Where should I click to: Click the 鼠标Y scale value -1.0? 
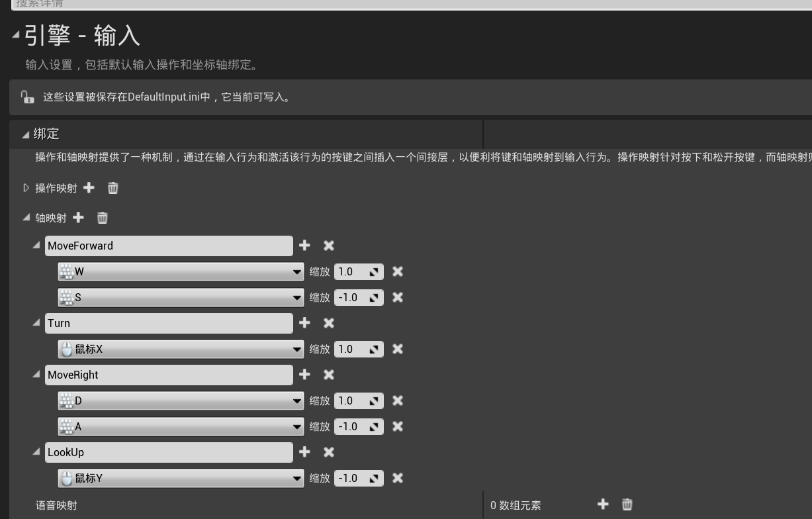pyautogui.click(x=359, y=478)
